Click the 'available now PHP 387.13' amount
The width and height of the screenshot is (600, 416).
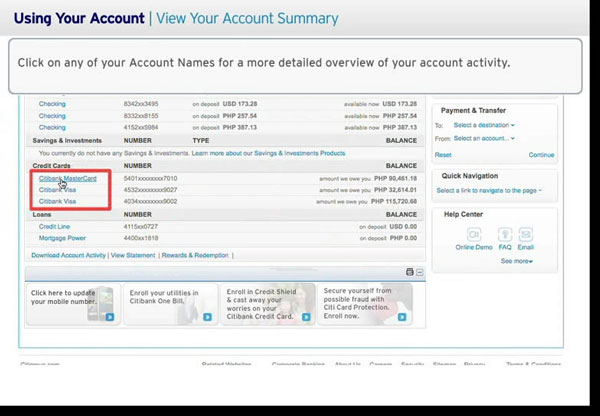coord(380,127)
